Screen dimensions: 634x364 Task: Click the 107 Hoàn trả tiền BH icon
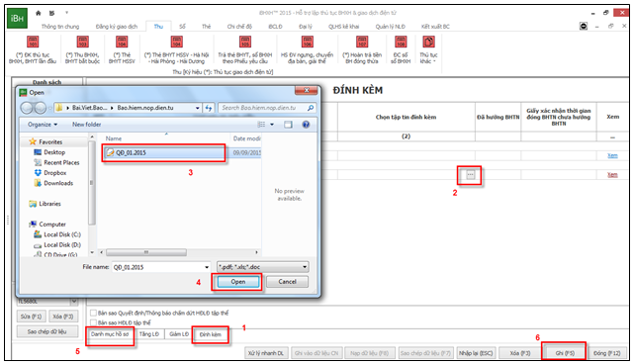coord(362,43)
